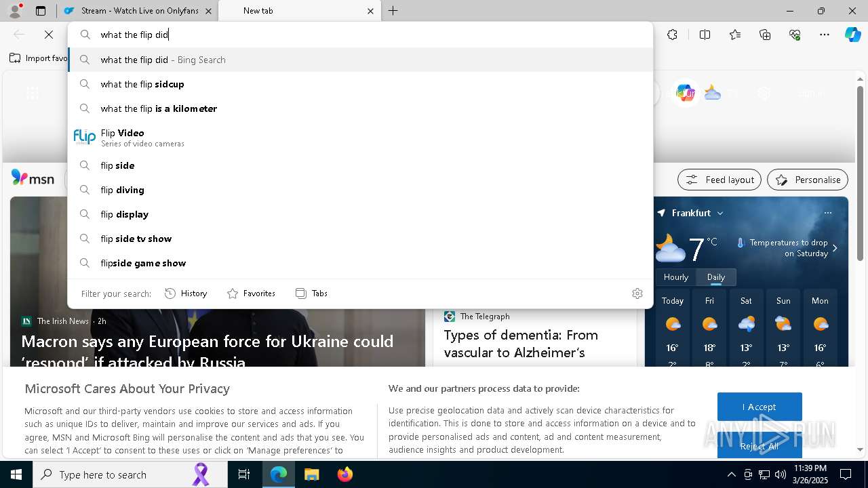Stop loading the page
Screen dimensions: 868x488
click(x=49, y=35)
